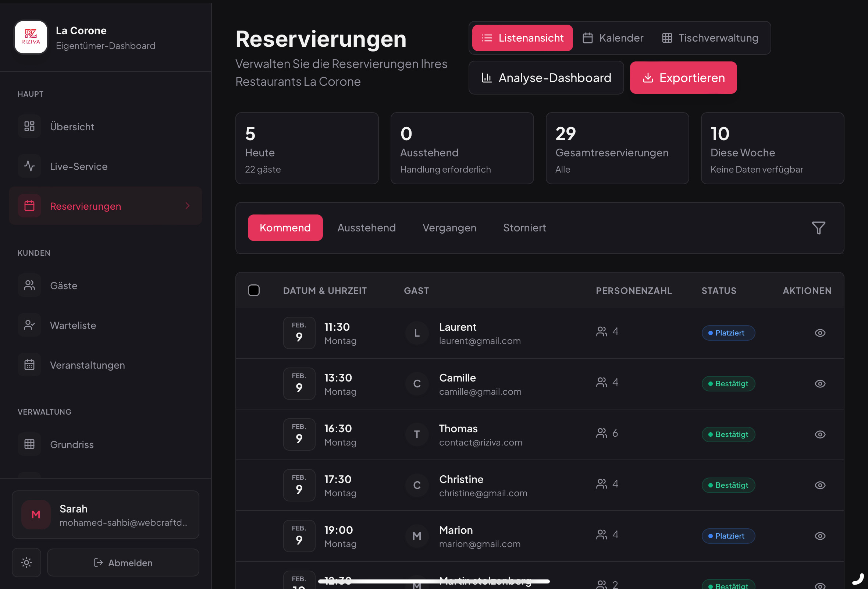This screenshot has height=589, width=868.
Task: Open the Gäste people icon
Action: 29,285
